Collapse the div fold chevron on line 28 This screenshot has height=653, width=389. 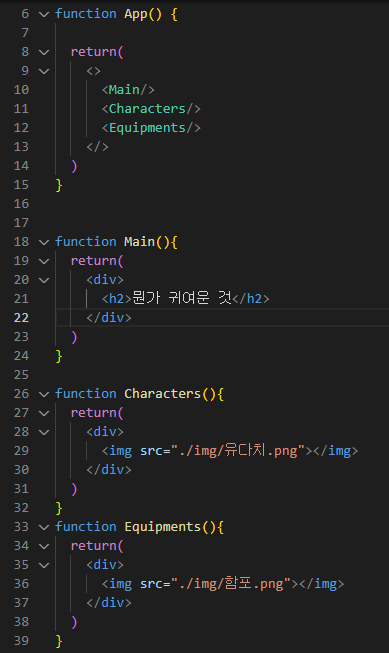tap(44, 432)
